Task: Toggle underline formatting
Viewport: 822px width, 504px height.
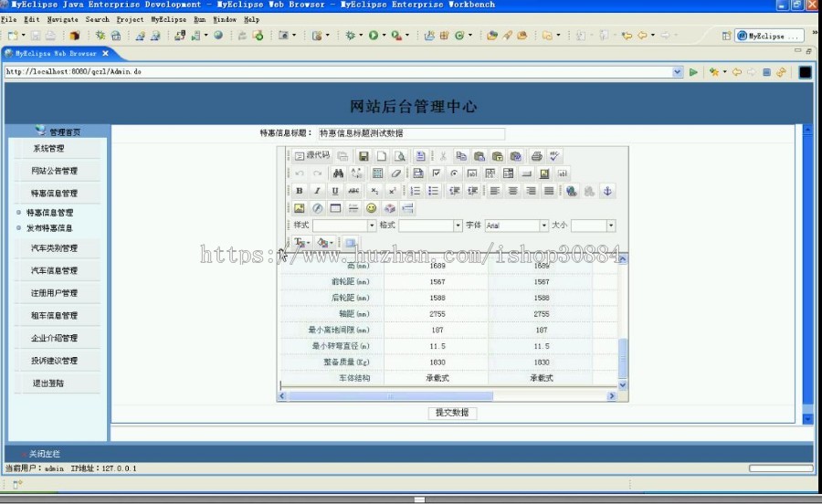Action: click(x=335, y=191)
